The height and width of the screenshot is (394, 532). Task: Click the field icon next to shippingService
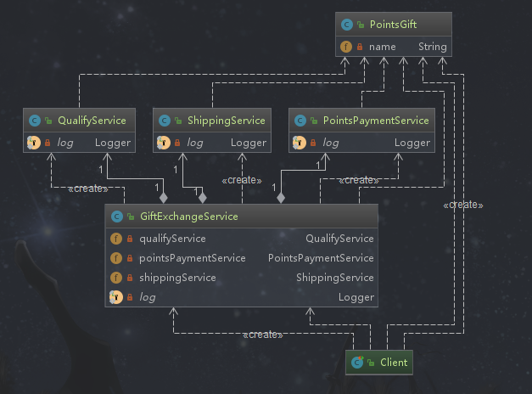point(115,278)
